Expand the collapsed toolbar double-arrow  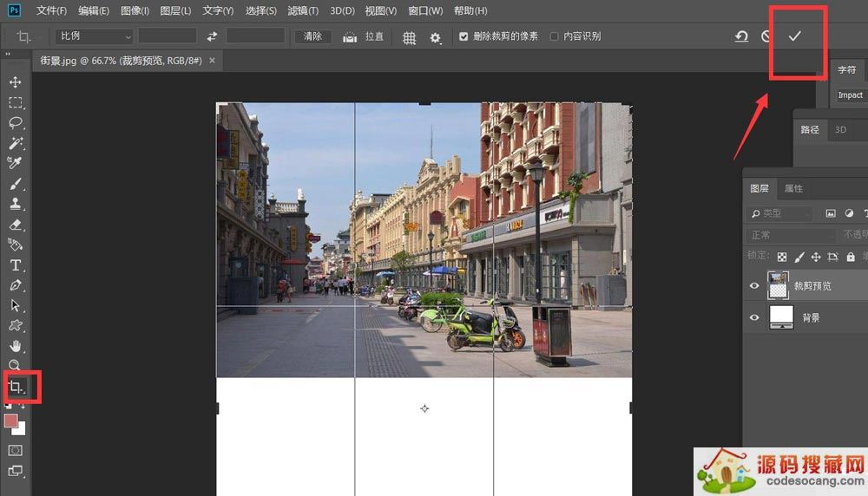[8, 54]
